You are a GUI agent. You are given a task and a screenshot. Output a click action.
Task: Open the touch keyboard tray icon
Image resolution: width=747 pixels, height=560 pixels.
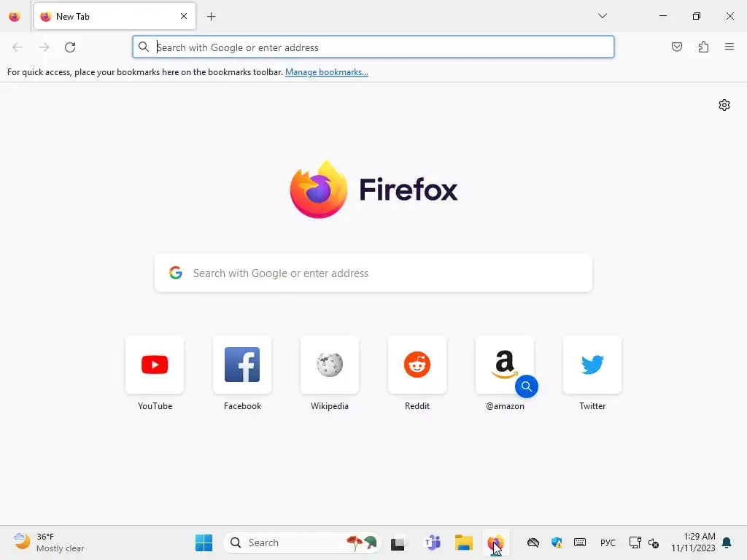click(x=580, y=542)
